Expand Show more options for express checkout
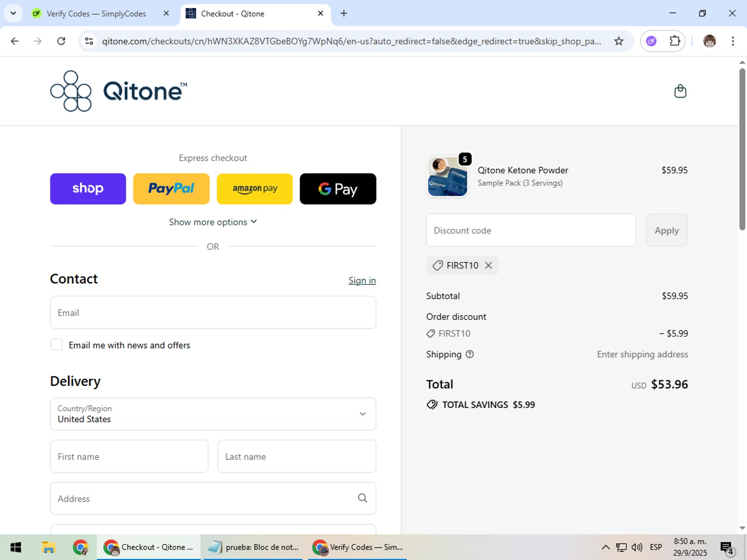The image size is (747, 560). tap(213, 222)
